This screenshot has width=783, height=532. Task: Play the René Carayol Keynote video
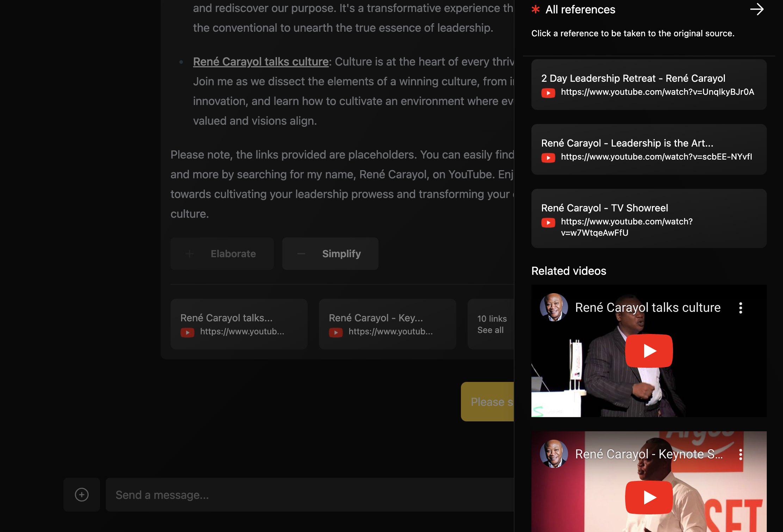coord(649,497)
